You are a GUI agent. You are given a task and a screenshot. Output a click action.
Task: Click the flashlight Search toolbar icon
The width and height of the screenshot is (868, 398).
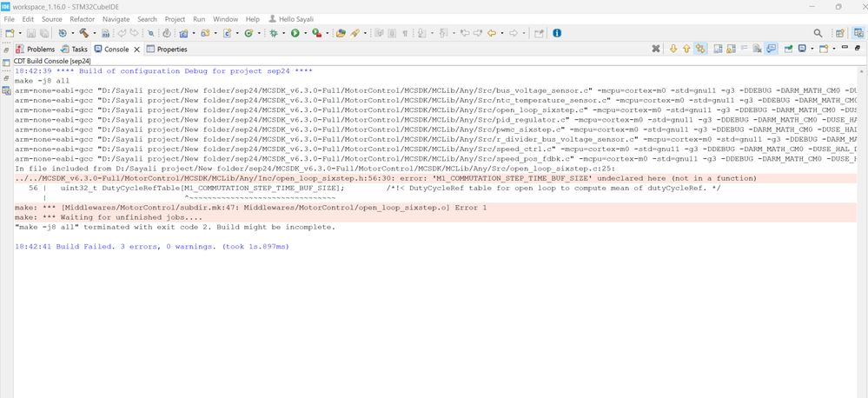pos(354,33)
